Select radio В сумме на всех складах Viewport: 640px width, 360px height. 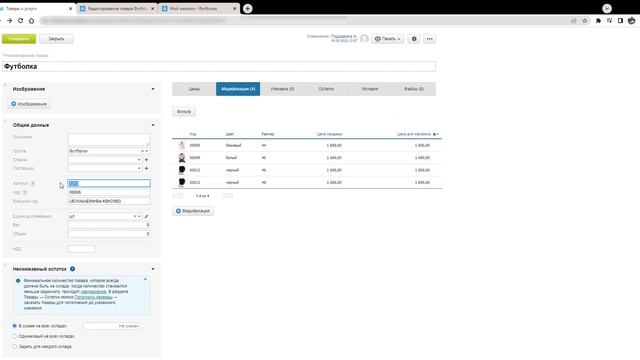point(15,326)
